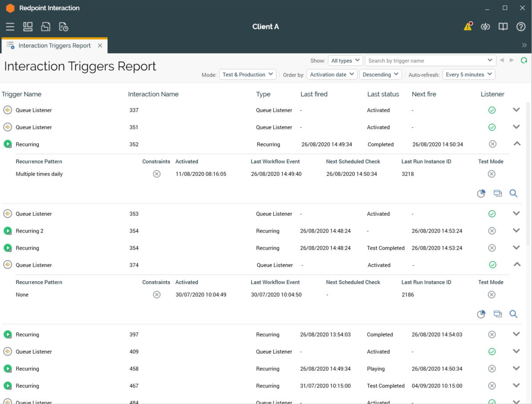
Task: Open the Mode 'Test & Production' dropdown
Action: [x=248, y=75]
